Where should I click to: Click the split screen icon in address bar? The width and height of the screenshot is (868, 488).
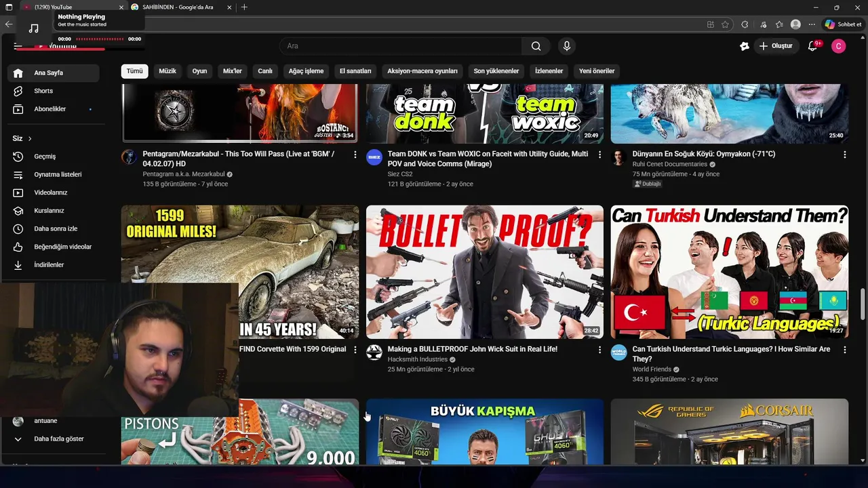tap(710, 24)
